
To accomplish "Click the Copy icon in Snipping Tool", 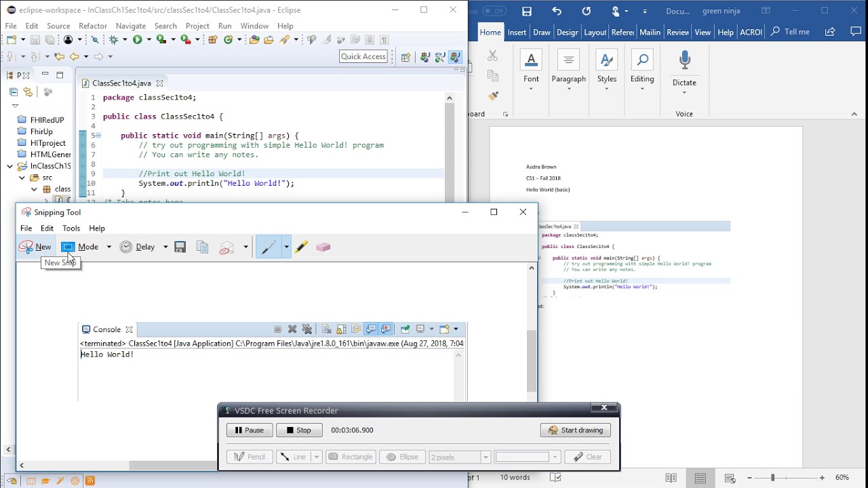I will click(x=202, y=247).
